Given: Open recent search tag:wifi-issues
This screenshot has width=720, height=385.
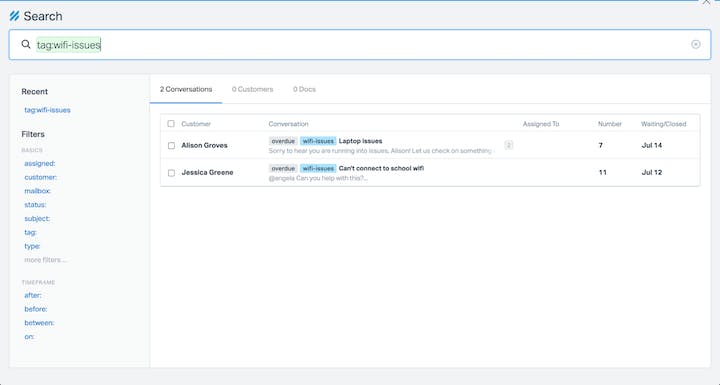Looking at the screenshot, I should (47, 110).
